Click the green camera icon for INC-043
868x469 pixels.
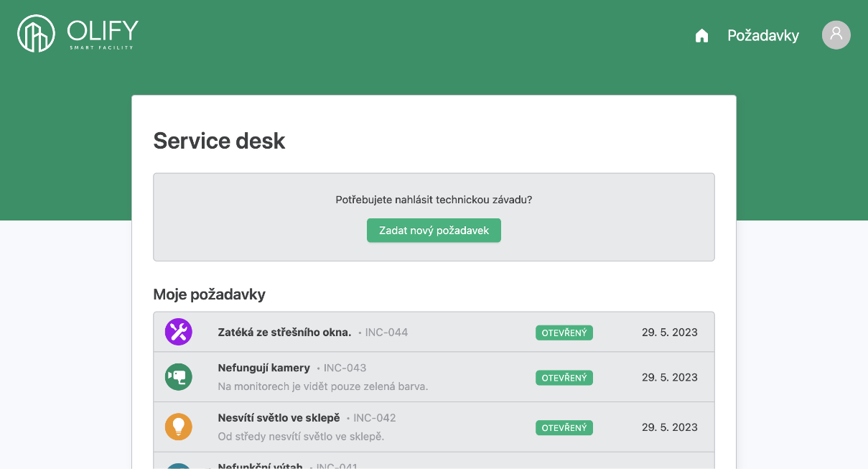click(179, 377)
